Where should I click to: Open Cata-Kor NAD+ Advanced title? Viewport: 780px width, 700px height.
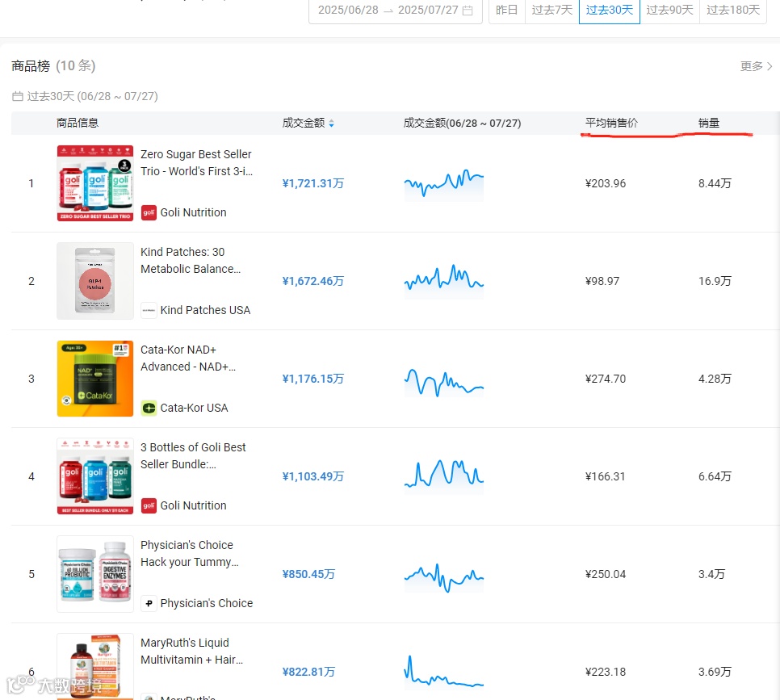click(x=188, y=358)
